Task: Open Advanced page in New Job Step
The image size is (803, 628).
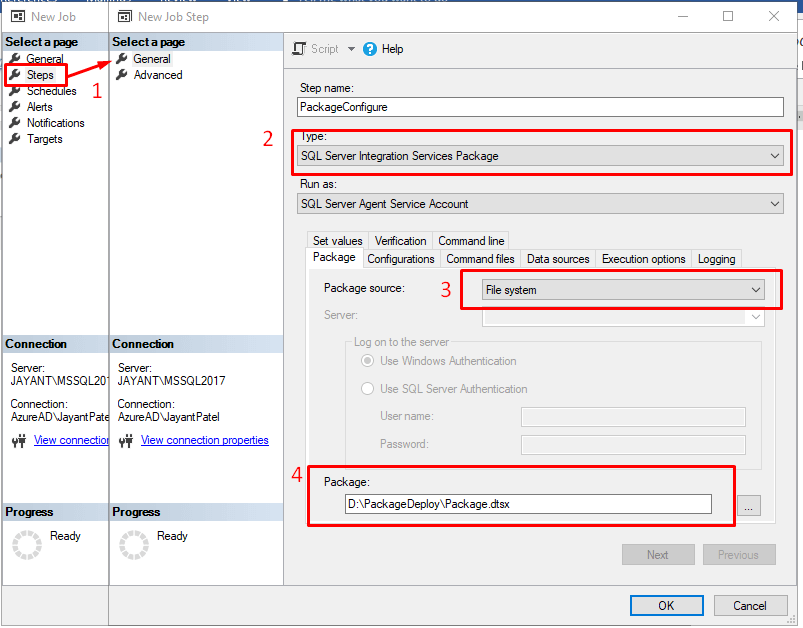Action: coord(157,75)
